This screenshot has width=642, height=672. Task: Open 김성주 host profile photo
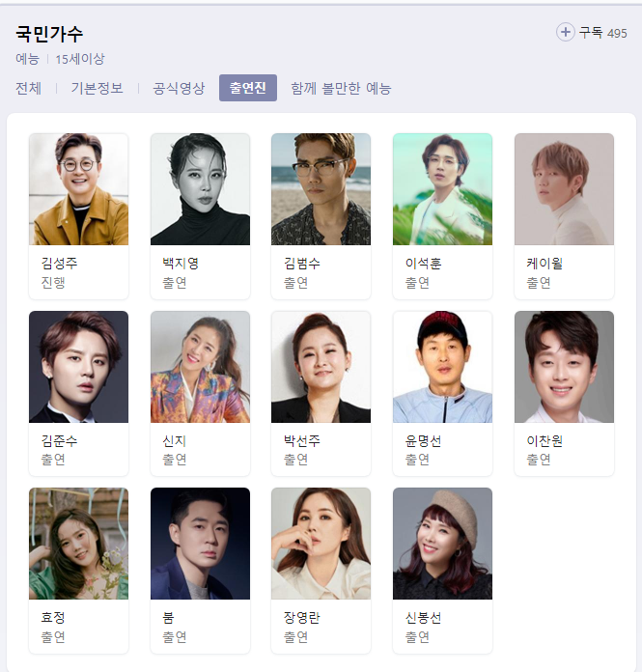78,189
